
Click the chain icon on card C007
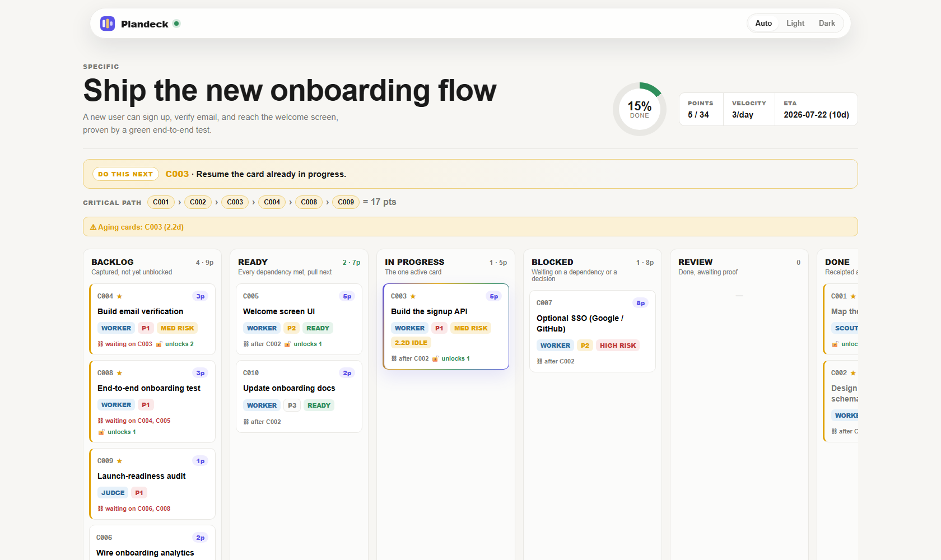[x=539, y=362]
